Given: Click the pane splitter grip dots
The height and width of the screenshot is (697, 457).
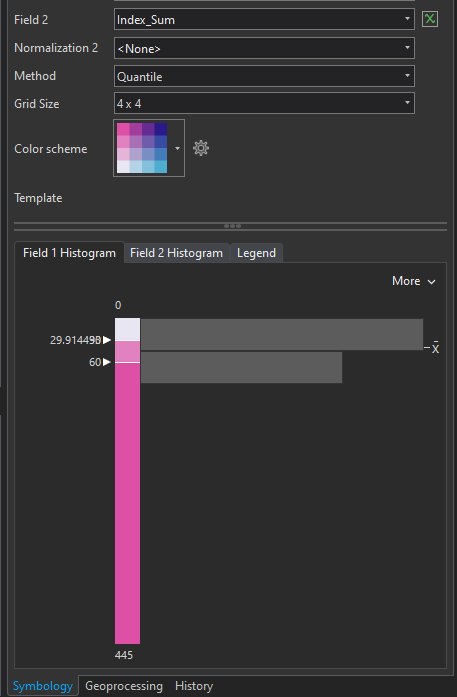Looking at the screenshot, I should (x=232, y=226).
